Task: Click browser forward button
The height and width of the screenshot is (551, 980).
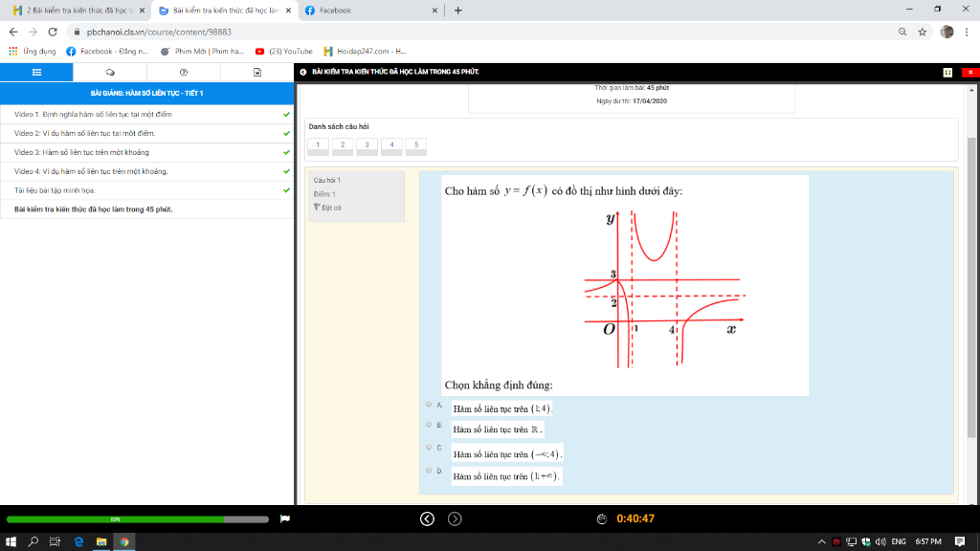Action: point(33,32)
